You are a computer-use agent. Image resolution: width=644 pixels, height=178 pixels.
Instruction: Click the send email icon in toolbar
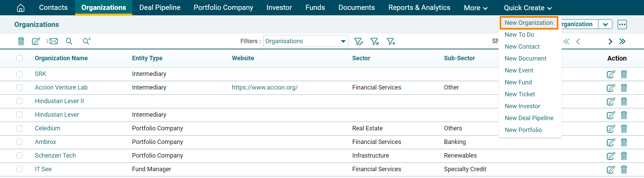click(52, 41)
